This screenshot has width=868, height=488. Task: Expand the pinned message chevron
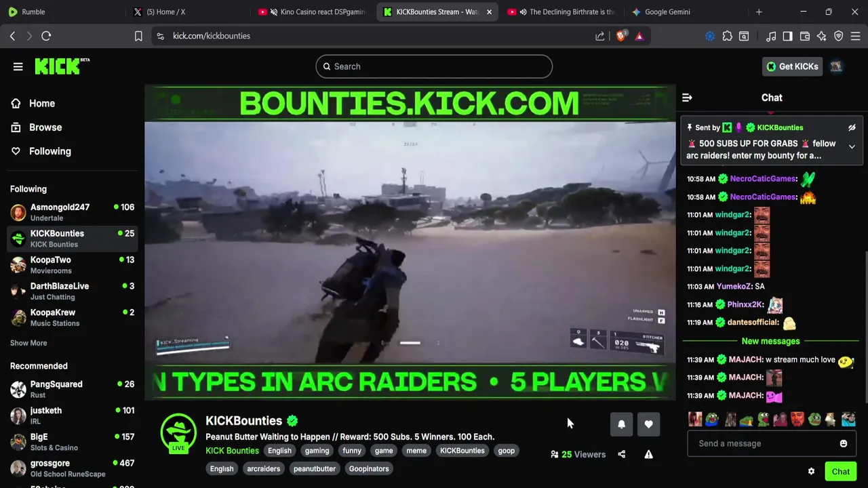pos(852,146)
